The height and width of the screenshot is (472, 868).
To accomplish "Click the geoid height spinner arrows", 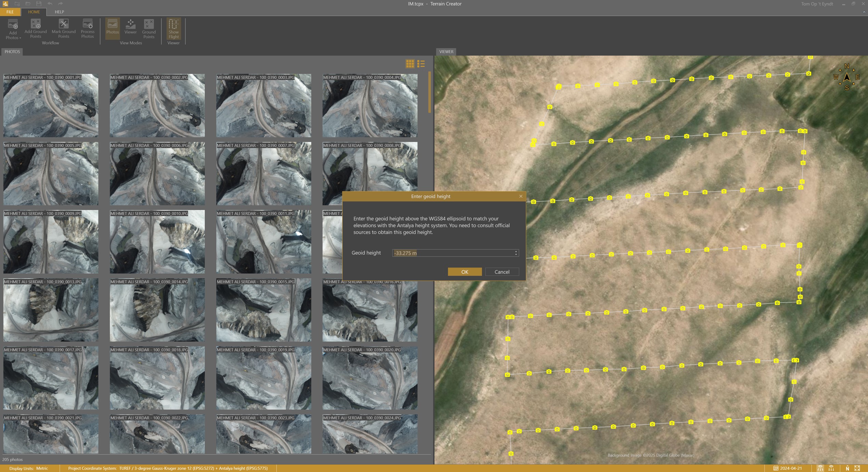I will pos(516,253).
